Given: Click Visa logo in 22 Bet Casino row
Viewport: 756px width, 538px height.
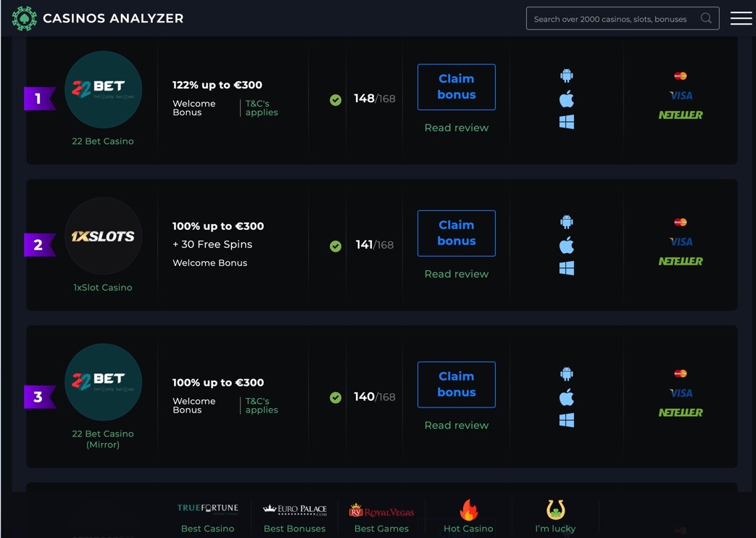Looking at the screenshot, I should [681, 96].
